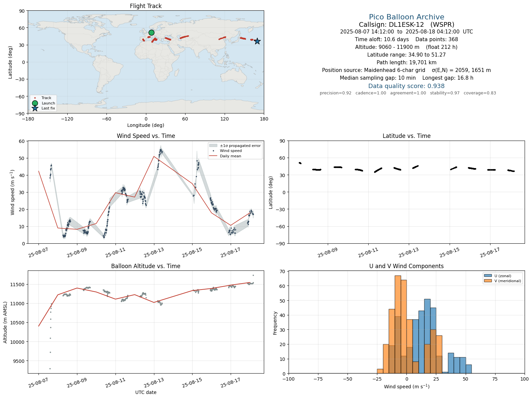This screenshot has width=532, height=398.
Task: Click the "9500" altitude tick label
Action: coord(19,361)
